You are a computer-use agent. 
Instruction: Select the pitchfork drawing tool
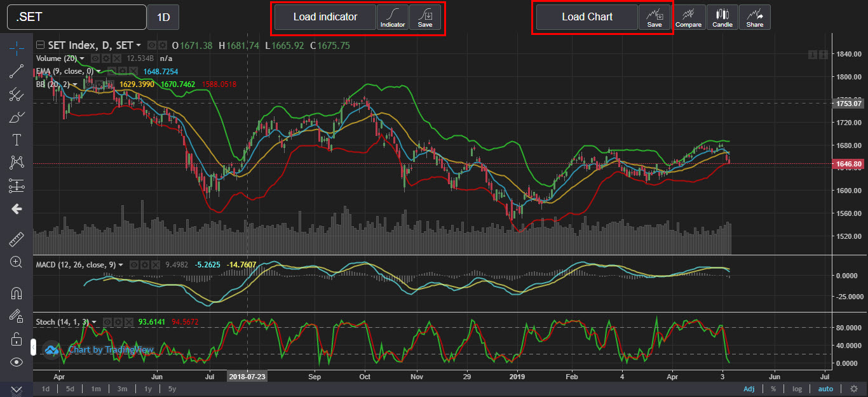(x=17, y=94)
